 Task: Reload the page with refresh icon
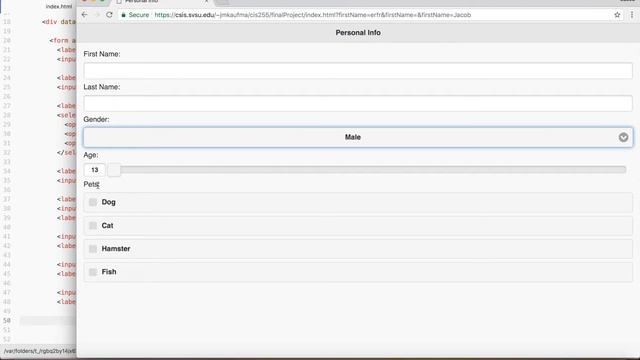tap(109, 15)
